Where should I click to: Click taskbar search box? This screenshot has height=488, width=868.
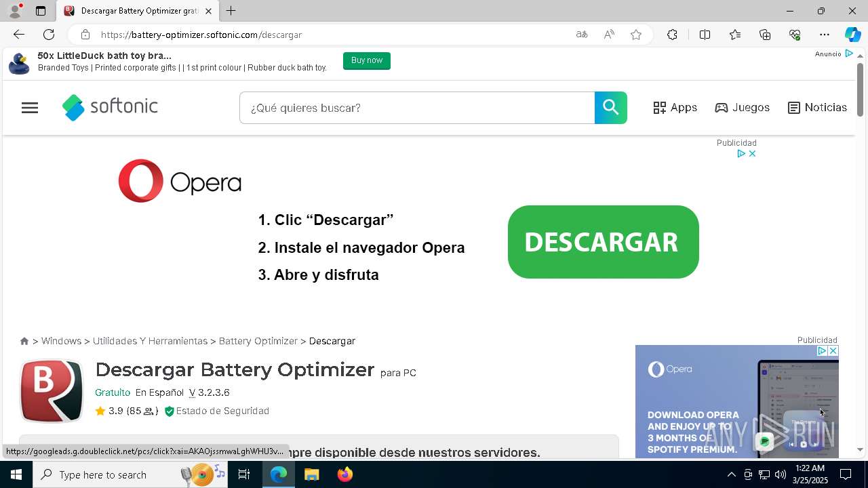point(131,474)
